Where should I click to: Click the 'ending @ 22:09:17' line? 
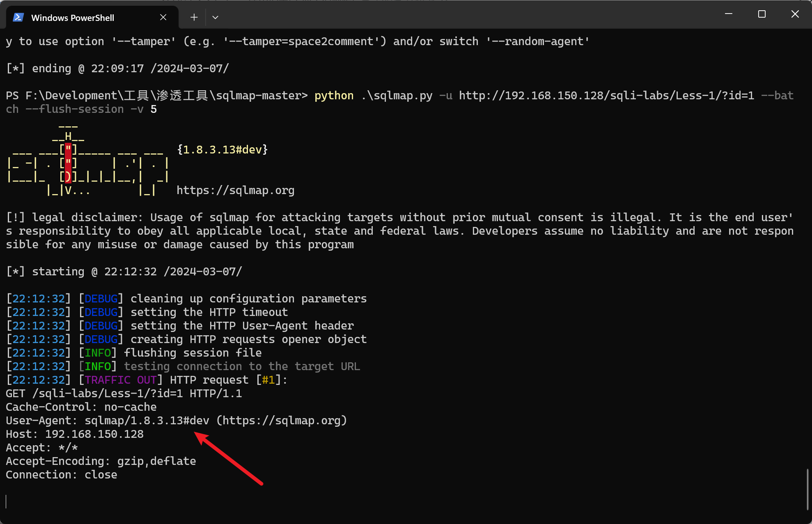coord(117,69)
